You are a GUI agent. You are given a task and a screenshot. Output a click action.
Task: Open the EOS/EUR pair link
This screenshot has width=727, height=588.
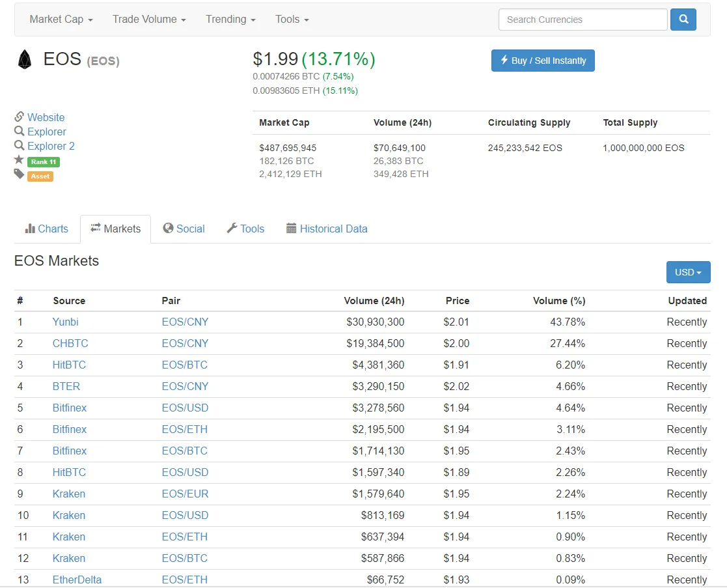pos(185,494)
